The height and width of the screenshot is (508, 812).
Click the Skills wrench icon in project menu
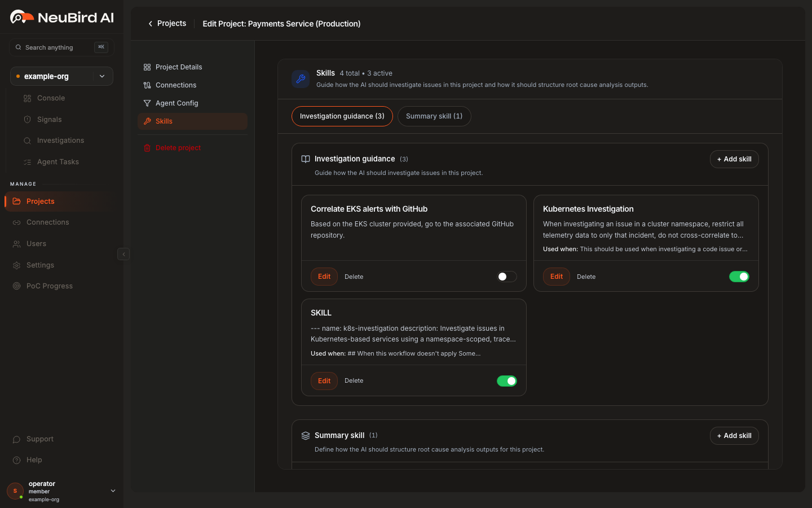(147, 121)
